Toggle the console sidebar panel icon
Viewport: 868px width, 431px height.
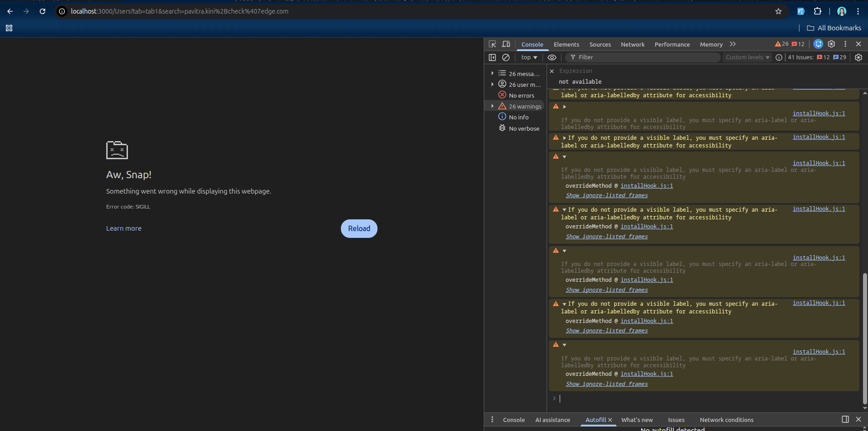click(x=492, y=57)
